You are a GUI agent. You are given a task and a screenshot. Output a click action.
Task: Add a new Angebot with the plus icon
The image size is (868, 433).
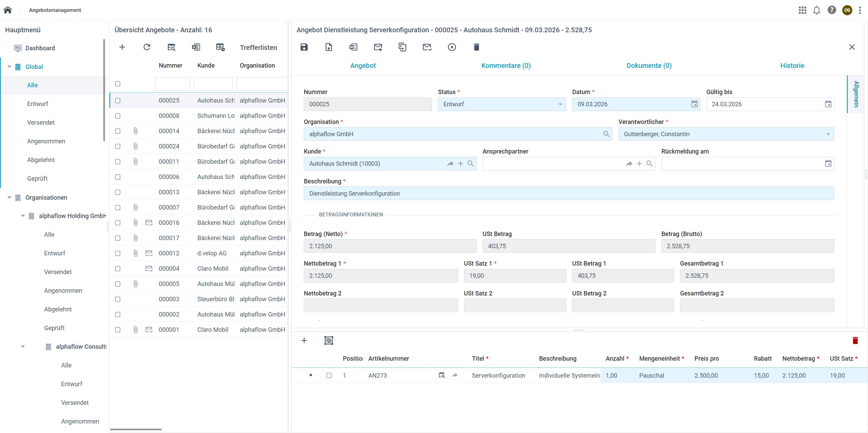122,47
